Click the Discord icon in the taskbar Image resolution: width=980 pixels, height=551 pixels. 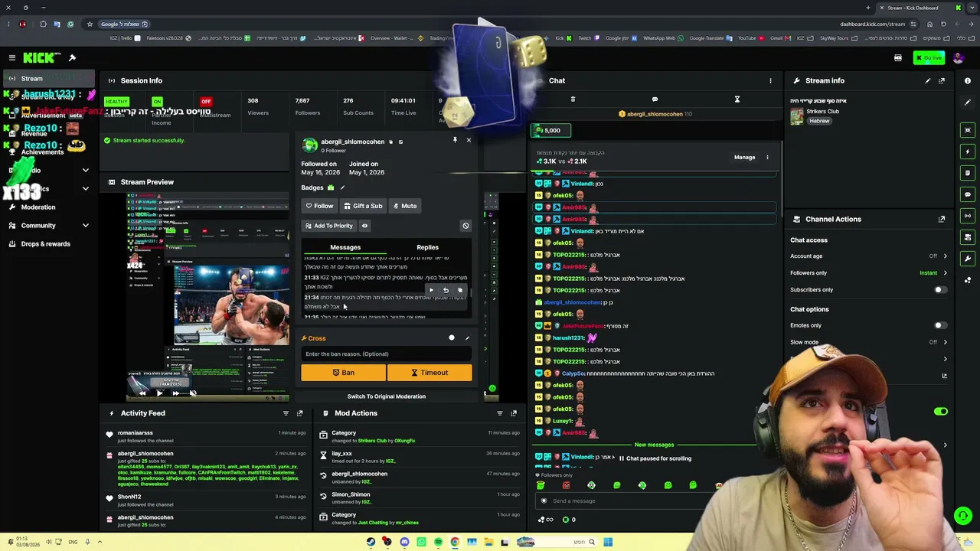404,543
